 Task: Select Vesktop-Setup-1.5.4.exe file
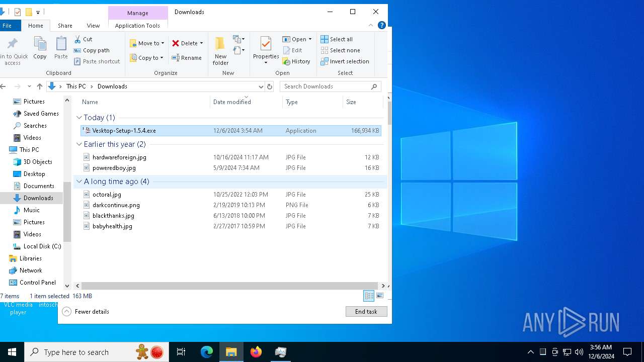tap(231, 131)
